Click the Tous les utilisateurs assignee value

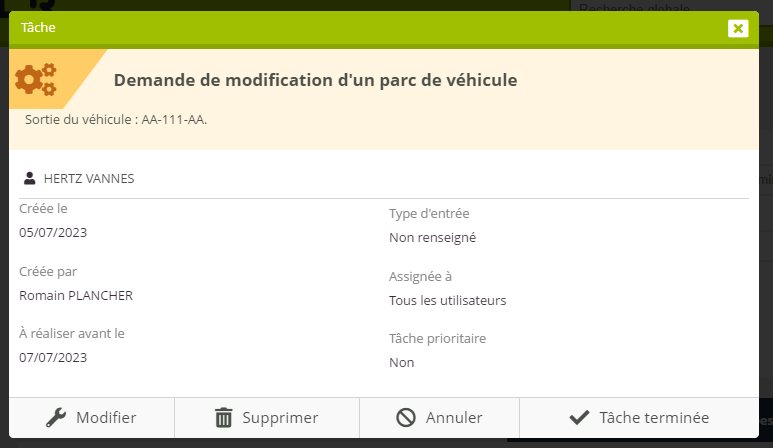447,300
